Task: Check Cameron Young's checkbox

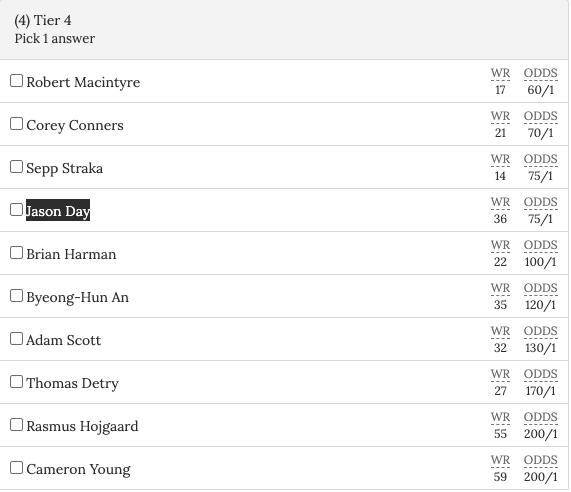Action: [x=16, y=468]
